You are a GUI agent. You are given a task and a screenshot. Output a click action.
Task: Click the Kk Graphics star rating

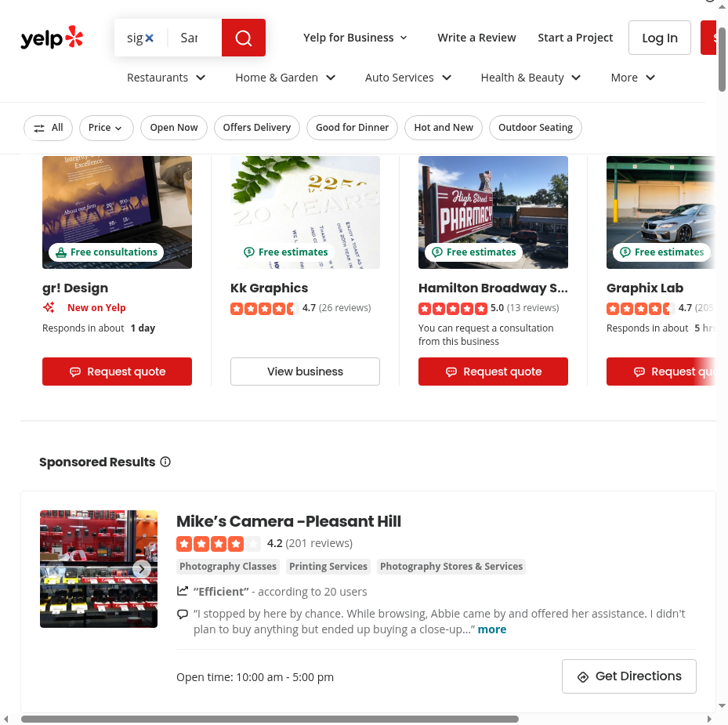pyautogui.click(x=265, y=308)
